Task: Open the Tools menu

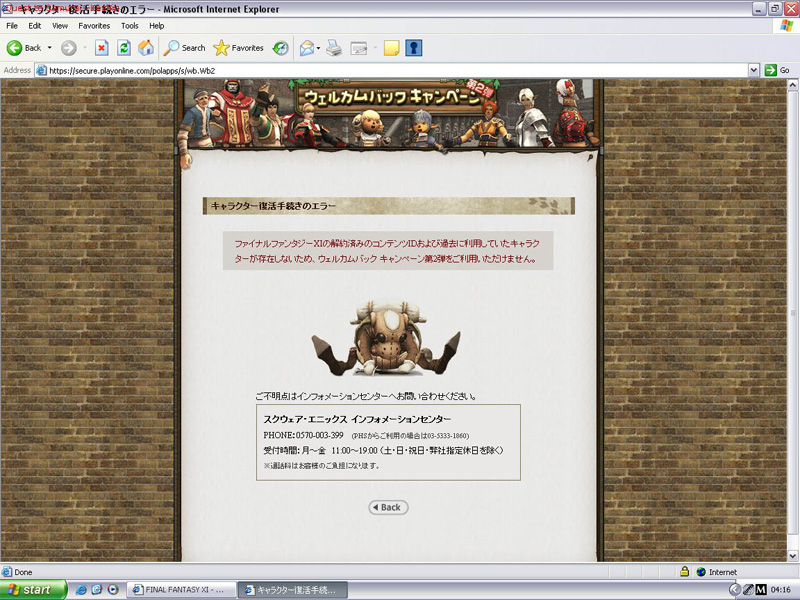Action: (130, 25)
